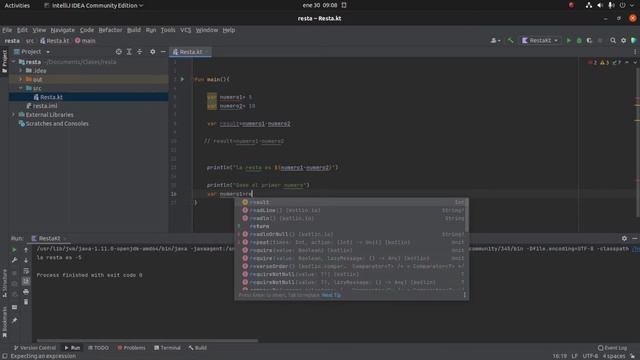The height and width of the screenshot is (360, 640).
Task: Open Search Everywhere magnifier icon
Action: tap(613, 40)
